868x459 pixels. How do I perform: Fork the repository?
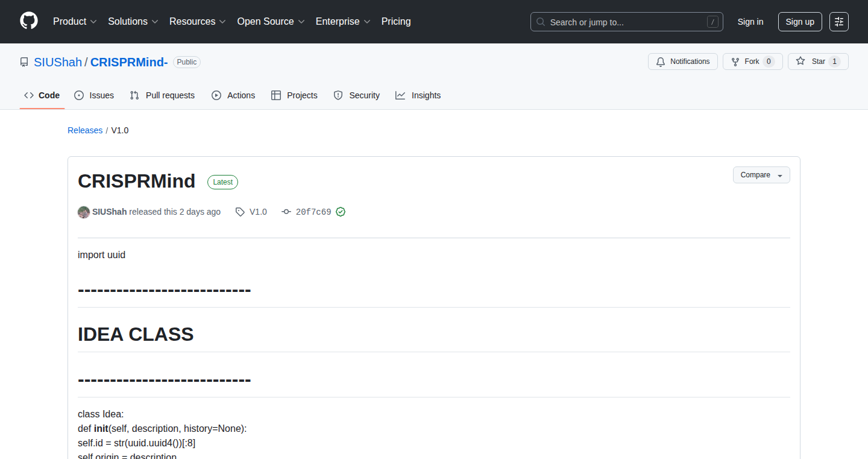tap(753, 62)
